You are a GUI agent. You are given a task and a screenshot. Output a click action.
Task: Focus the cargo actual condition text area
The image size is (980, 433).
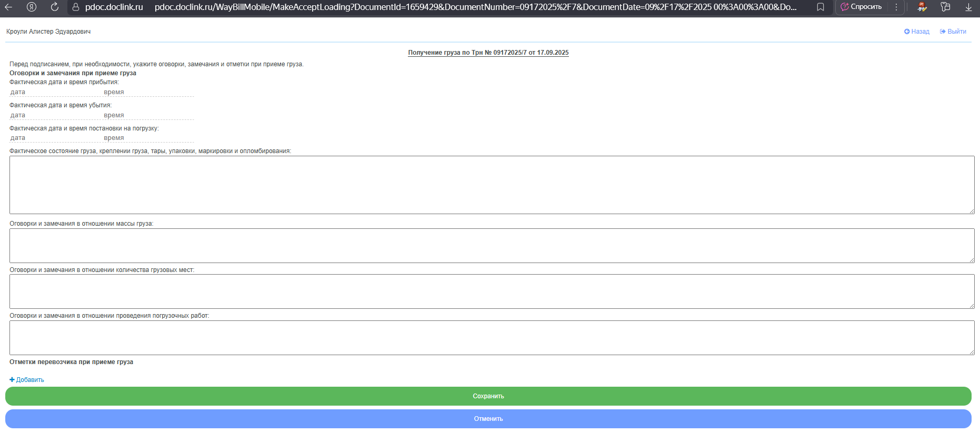coord(492,185)
